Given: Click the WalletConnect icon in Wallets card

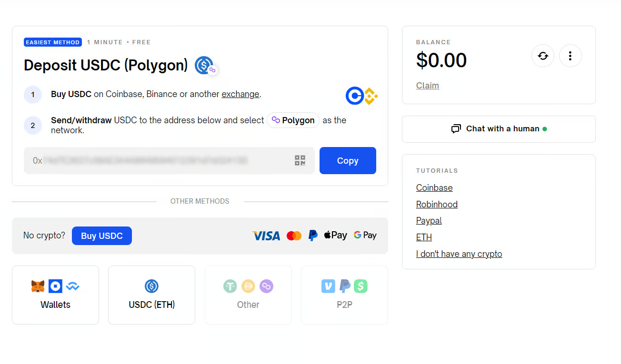Looking at the screenshot, I should point(71,286).
